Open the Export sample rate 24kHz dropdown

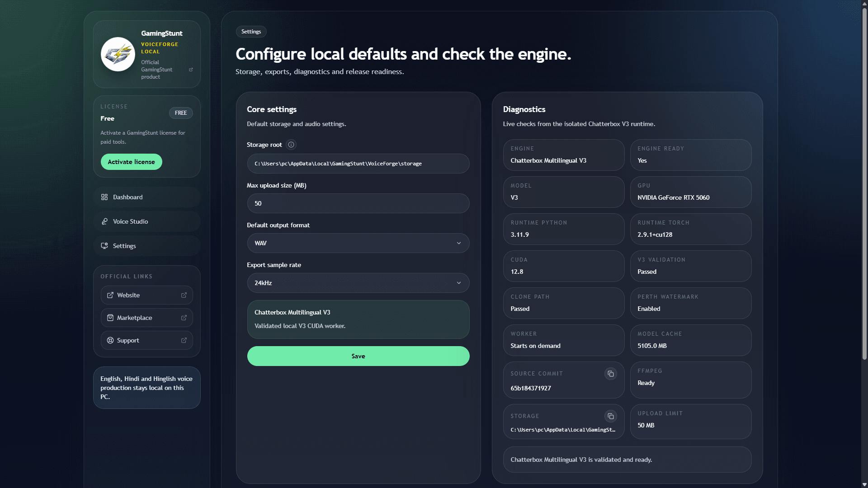click(x=358, y=283)
